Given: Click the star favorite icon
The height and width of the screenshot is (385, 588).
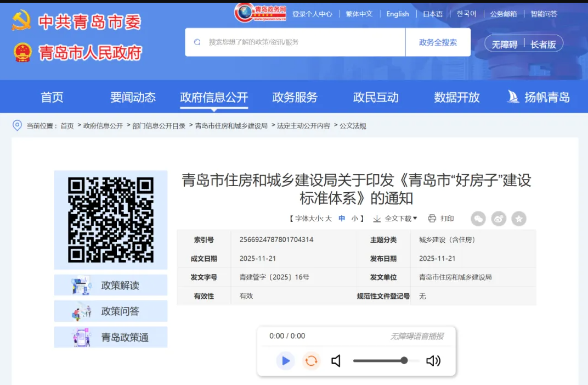Looking at the screenshot, I should (x=518, y=219).
